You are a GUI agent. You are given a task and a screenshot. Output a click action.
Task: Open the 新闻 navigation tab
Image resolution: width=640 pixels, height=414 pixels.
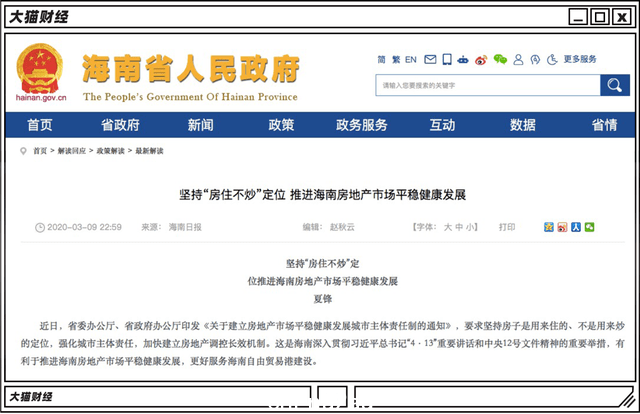(200, 125)
